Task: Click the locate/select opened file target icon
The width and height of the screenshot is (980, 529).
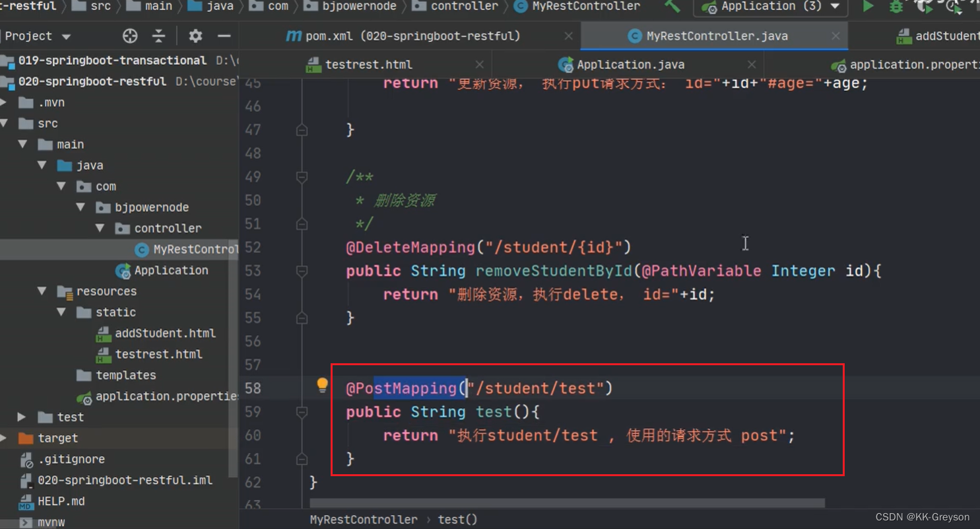Action: [x=130, y=36]
